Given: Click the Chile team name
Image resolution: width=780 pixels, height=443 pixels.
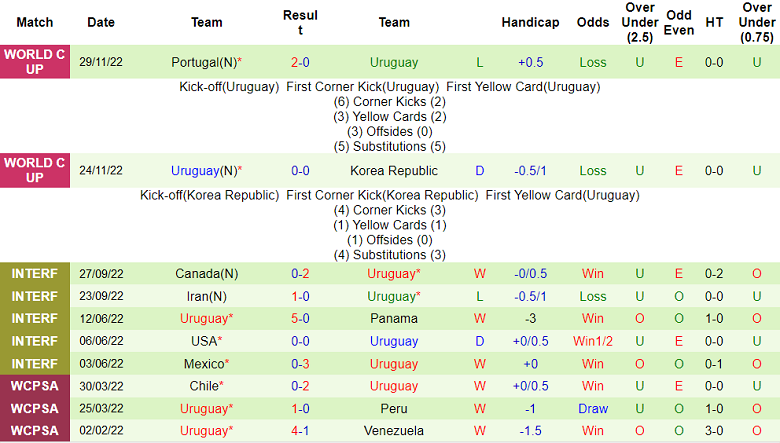Looking at the screenshot, I should pyautogui.click(x=204, y=386).
